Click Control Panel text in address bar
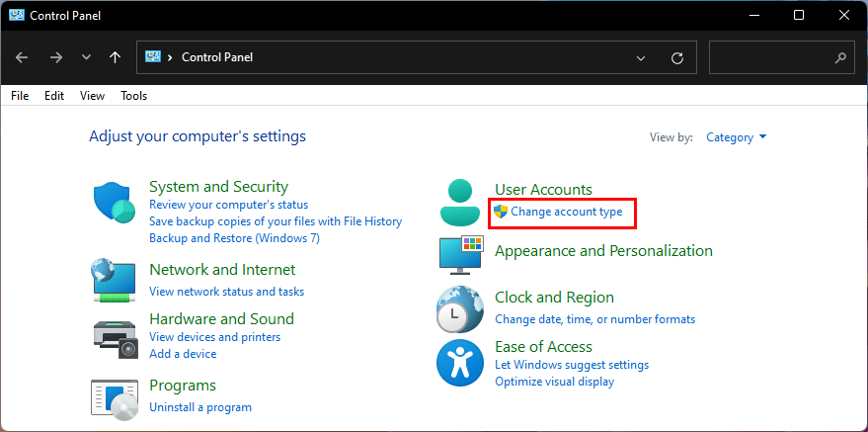This screenshot has width=868, height=432. (217, 57)
